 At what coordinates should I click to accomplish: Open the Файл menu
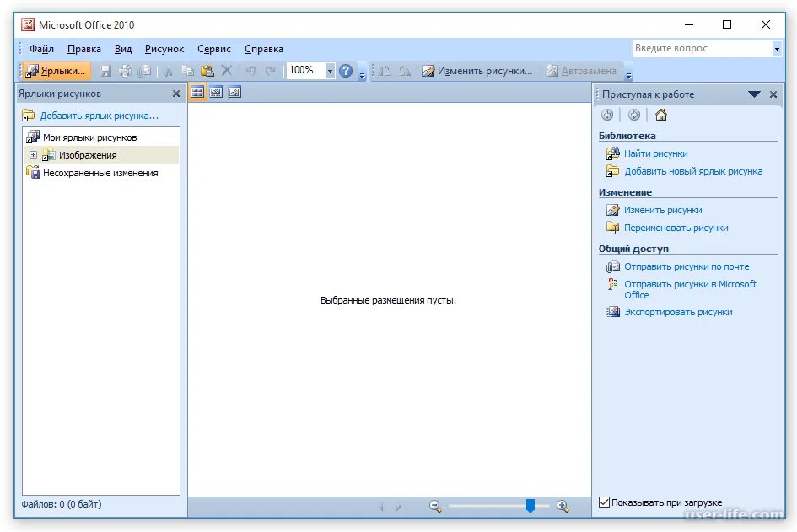click(x=41, y=49)
